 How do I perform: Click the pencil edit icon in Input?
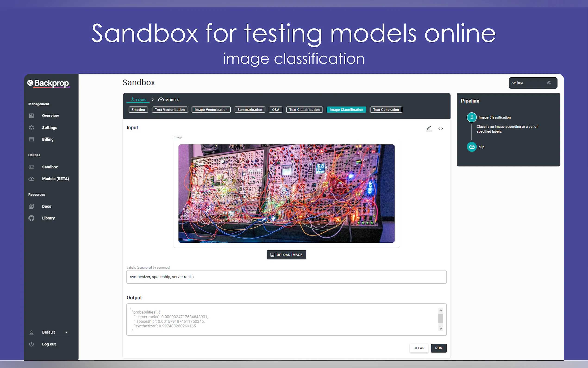[429, 128]
